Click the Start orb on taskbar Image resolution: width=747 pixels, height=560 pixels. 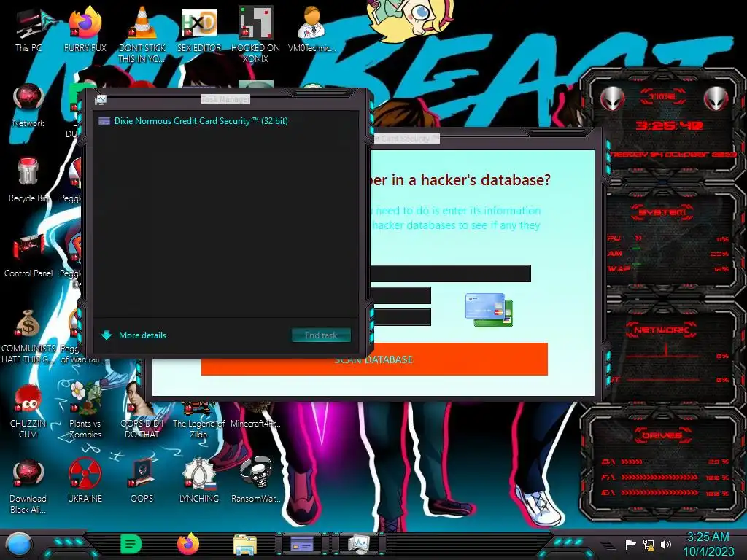(x=18, y=545)
